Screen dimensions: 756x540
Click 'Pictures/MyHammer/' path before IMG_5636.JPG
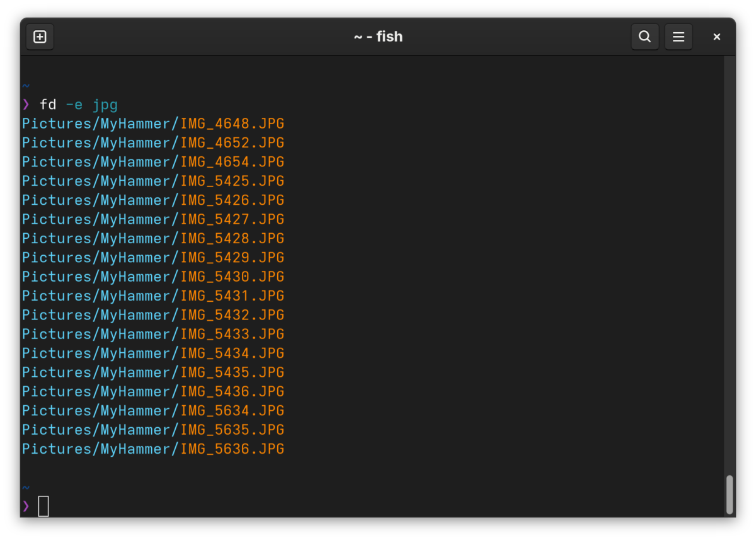click(101, 449)
